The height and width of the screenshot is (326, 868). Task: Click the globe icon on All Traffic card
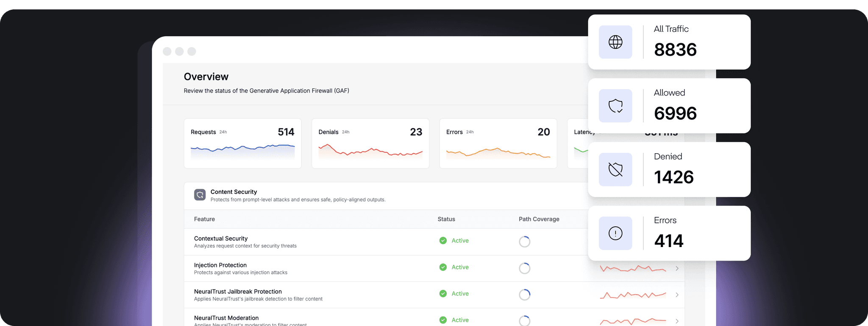(615, 42)
